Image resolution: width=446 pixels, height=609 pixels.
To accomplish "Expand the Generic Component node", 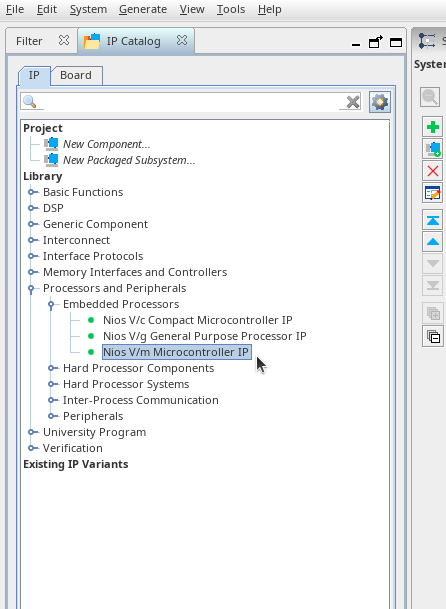I will tap(33, 224).
